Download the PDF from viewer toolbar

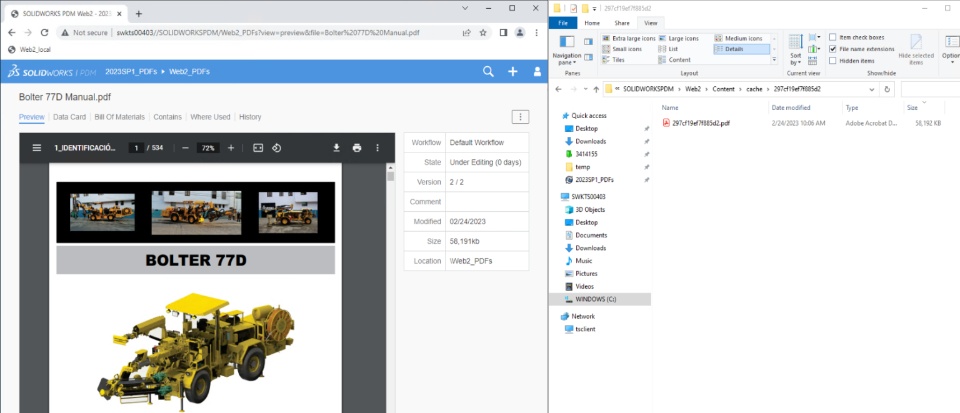pos(336,148)
